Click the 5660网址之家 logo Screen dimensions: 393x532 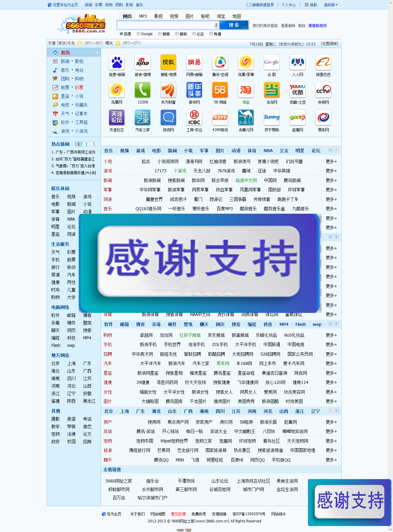click(82, 23)
